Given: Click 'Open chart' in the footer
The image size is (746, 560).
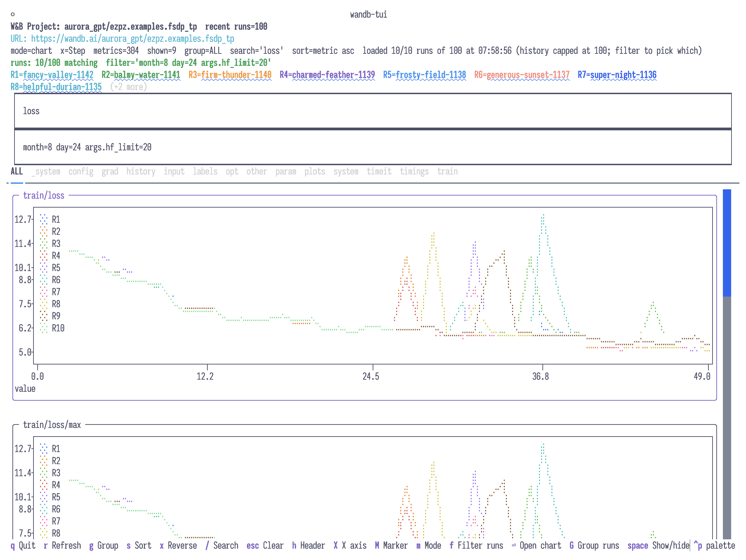Looking at the screenshot, I should coord(537,546).
